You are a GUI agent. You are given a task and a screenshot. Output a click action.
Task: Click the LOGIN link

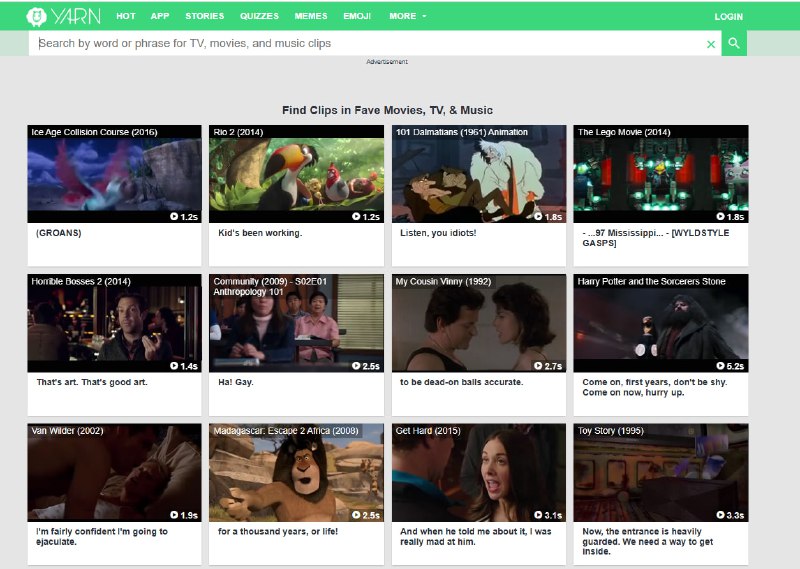tap(728, 16)
